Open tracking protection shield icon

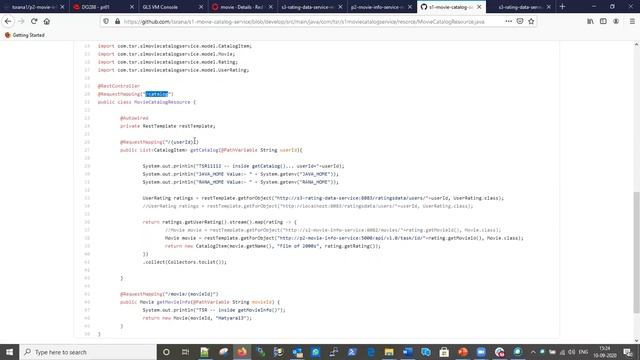[106, 21]
